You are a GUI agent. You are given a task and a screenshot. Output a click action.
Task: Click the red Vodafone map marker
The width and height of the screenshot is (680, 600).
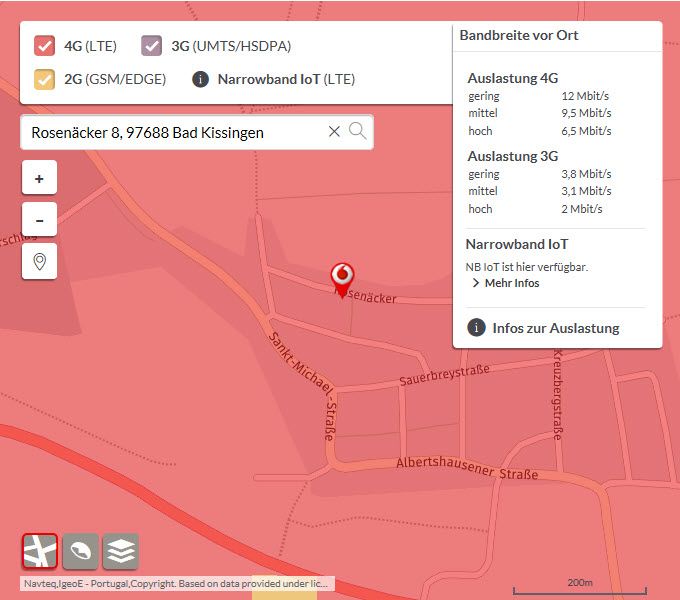pos(342,279)
